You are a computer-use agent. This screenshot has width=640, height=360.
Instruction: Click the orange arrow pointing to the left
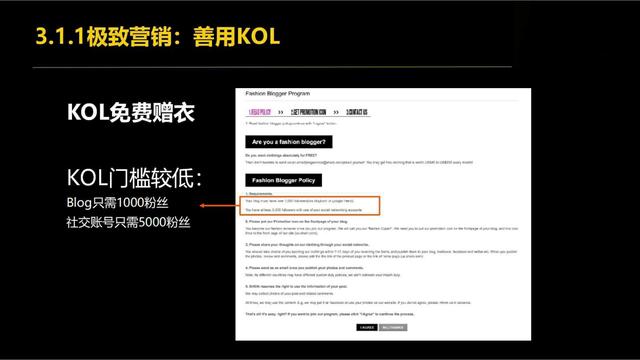(x=220, y=205)
